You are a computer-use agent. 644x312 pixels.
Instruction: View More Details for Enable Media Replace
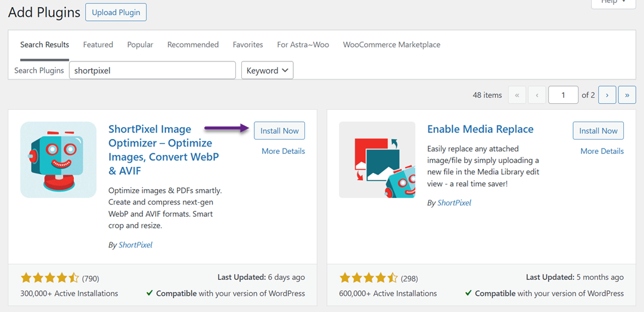pos(602,151)
